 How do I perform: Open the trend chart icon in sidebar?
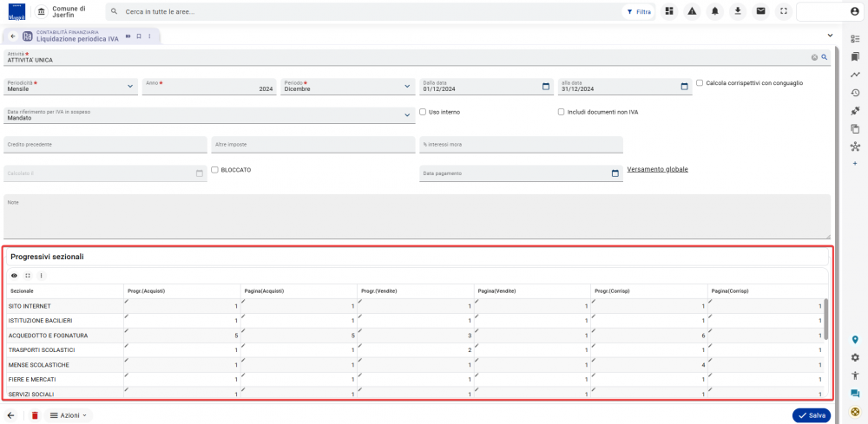tap(855, 75)
